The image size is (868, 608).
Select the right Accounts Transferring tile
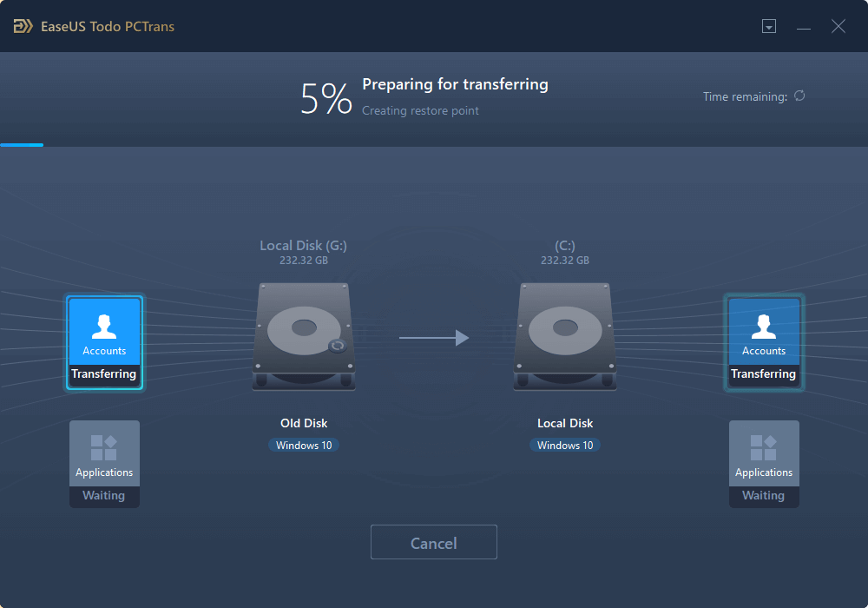764,343
